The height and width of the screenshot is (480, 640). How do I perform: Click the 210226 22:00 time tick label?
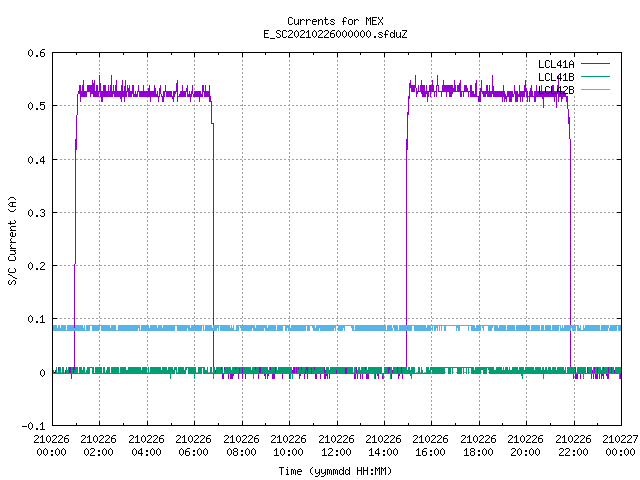point(573,446)
